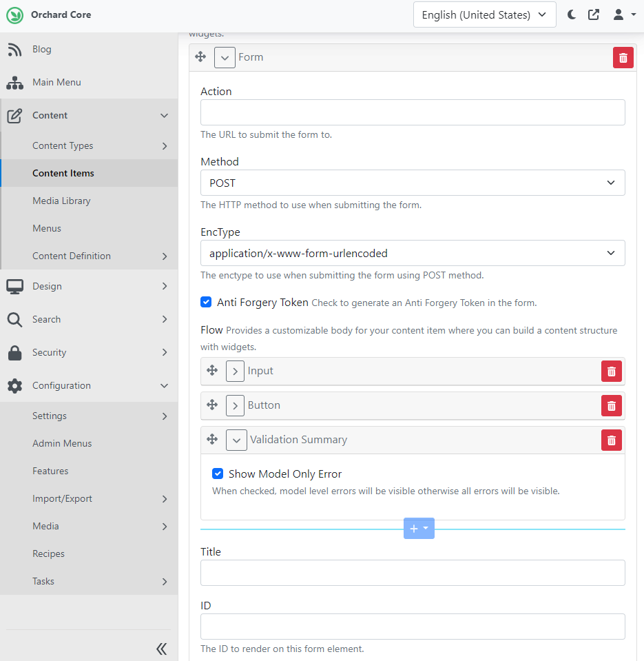Collapse the Form widget
The width and height of the screenshot is (644, 661).
coord(225,58)
